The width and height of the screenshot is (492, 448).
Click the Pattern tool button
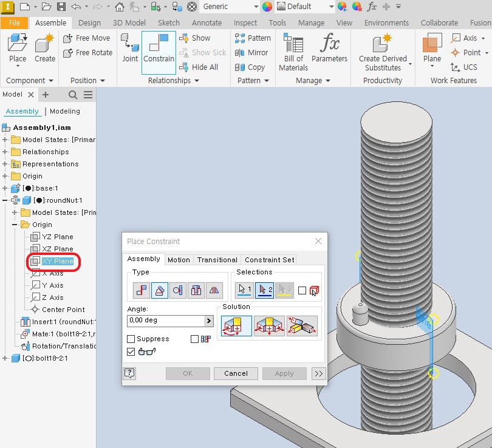[x=253, y=38]
